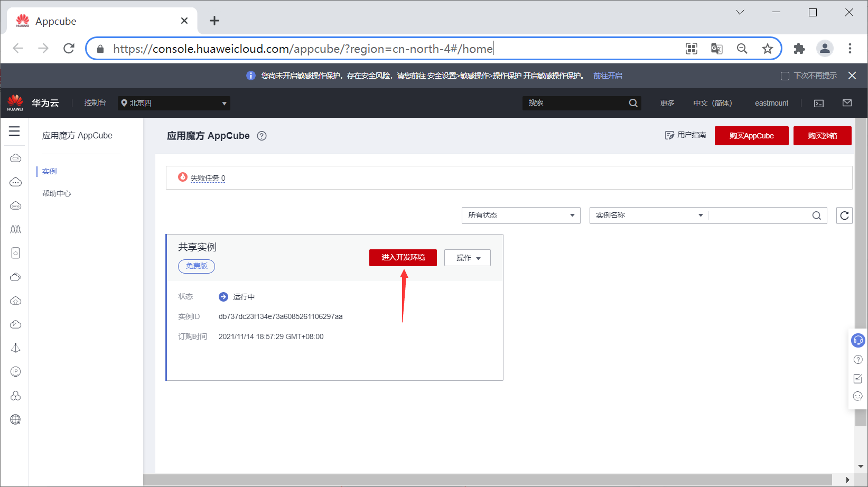Screen dimensions: 868x487
Task: Click the horizontal page scrollbar
Action: 488,480
